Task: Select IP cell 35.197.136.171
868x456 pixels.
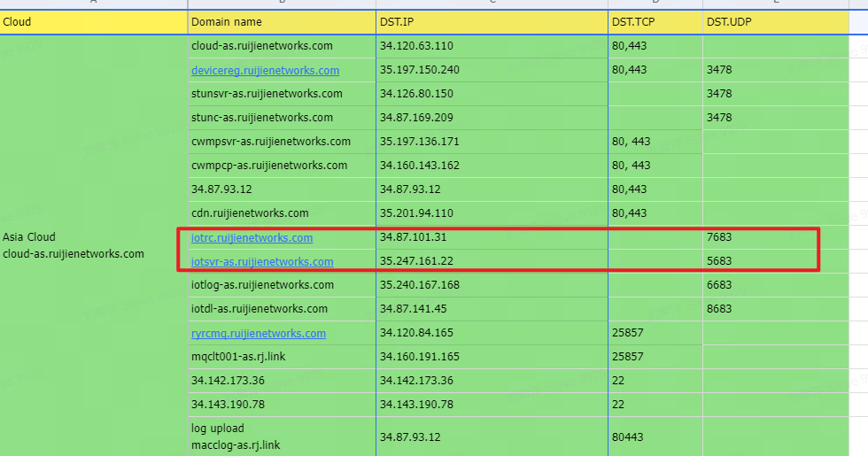Action: point(492,141)
